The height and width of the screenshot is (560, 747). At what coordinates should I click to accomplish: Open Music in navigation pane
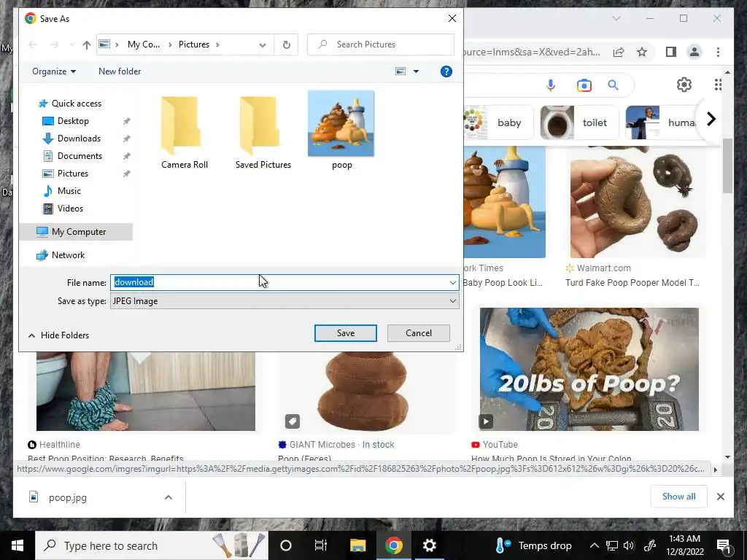coord(69,191)
